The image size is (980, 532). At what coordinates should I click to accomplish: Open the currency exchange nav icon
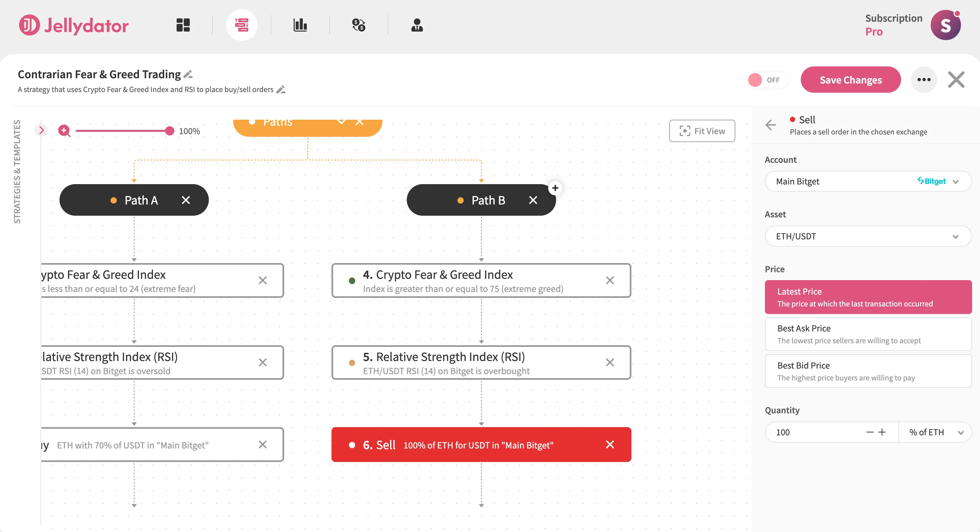pos(358,25)
